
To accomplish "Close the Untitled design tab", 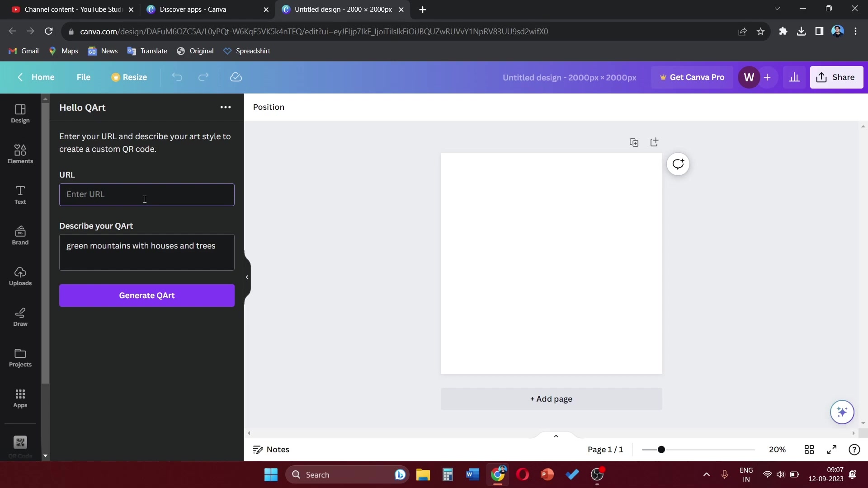I will point(401,9).
